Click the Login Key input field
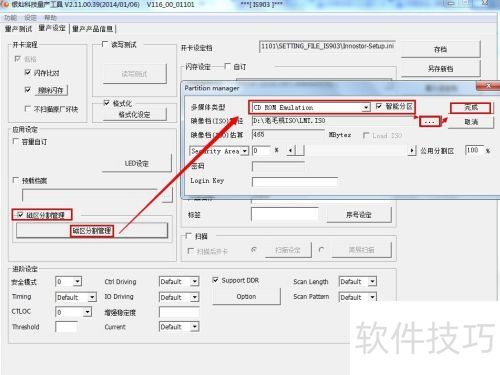 pyautogui.click(x=295, y=182)
